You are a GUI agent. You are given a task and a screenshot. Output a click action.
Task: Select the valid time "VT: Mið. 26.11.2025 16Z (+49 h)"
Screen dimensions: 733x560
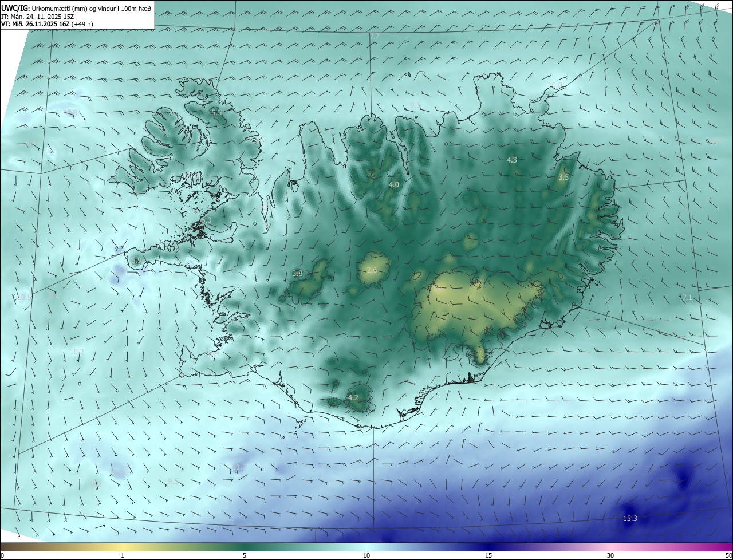48,24
